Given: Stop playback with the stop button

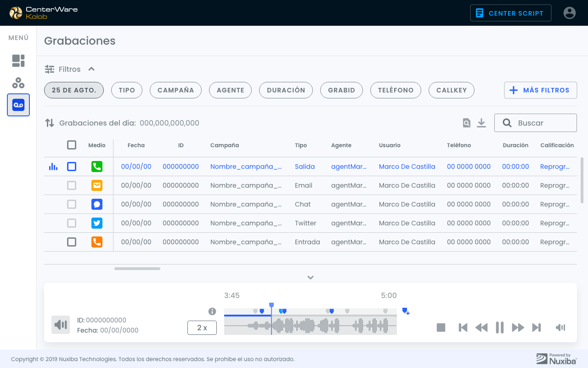Looking at the screenshot, I should pos(441,328).
